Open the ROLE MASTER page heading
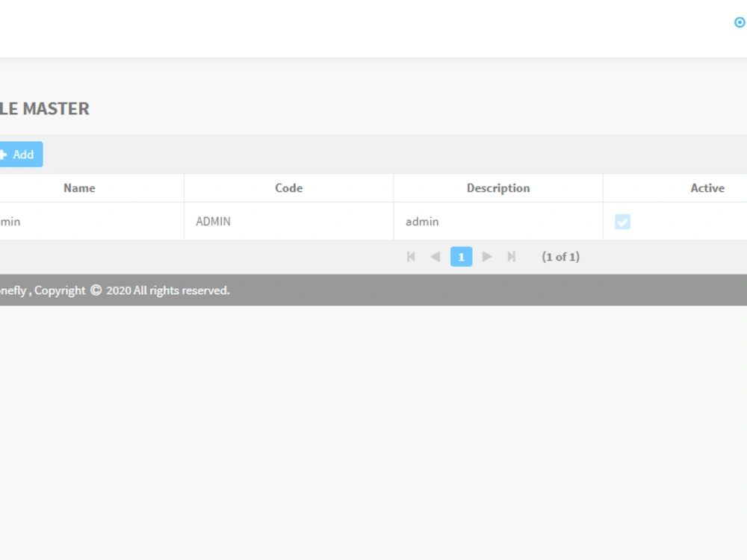 pos(45,108)
